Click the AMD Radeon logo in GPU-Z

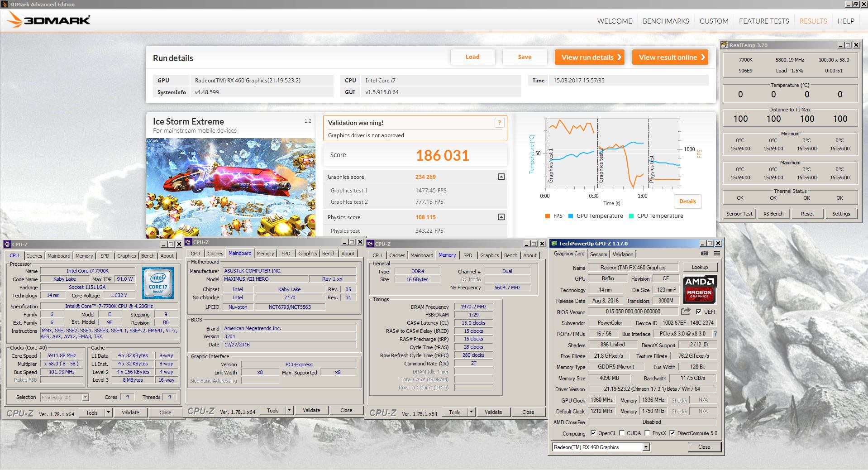click(699, 289)
